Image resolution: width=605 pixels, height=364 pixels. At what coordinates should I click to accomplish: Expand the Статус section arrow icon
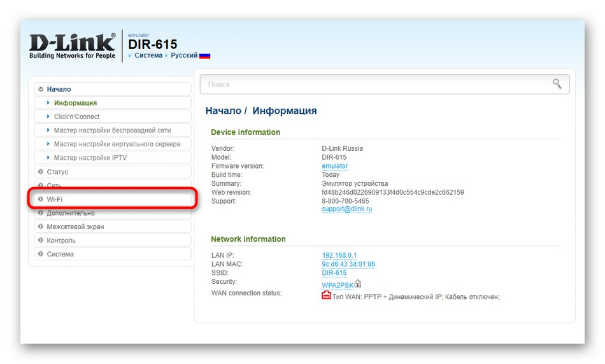(x=41, y=172)
